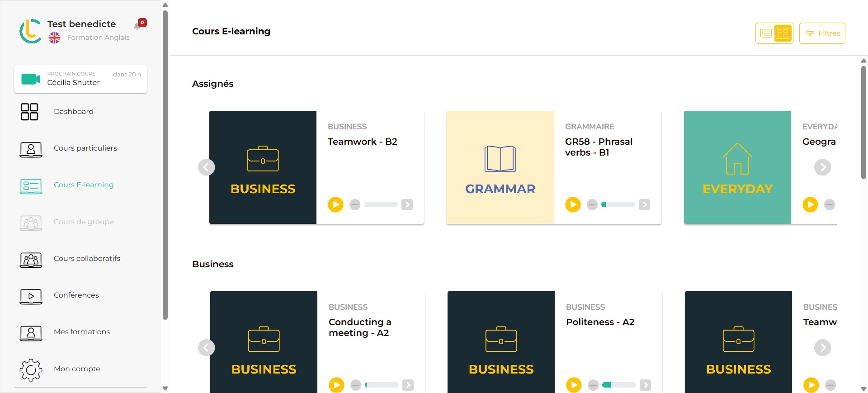The width and height of the screenshot is (868, 393).
Task: Open the Dashboard grid icon
Action: [x=29, y=112]
